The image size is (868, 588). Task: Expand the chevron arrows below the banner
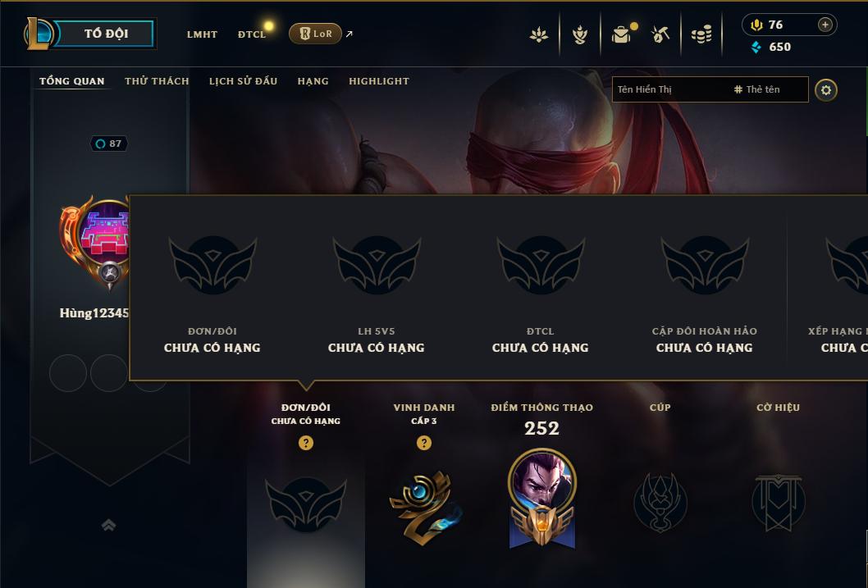(108, 525)
